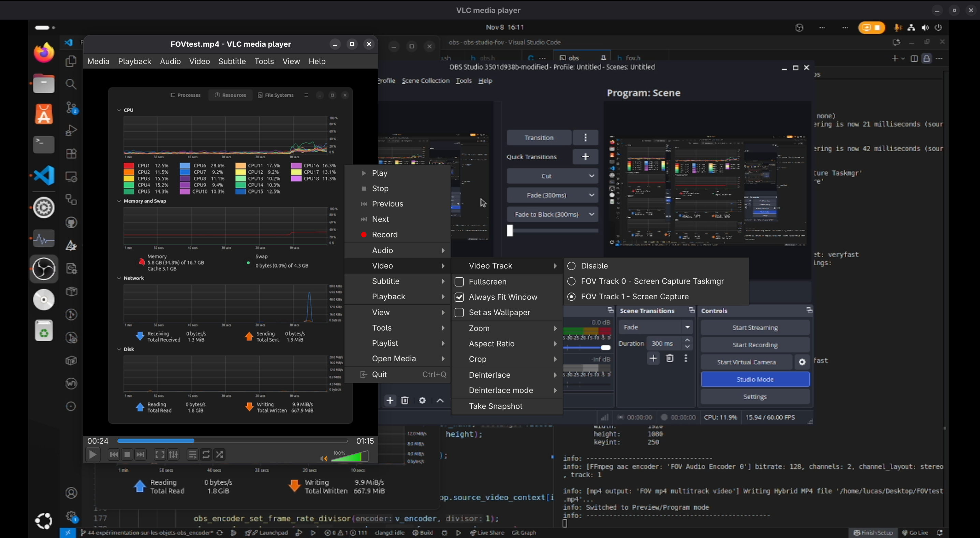Open Firefox from the Ubuntu dock

[44, 53]
